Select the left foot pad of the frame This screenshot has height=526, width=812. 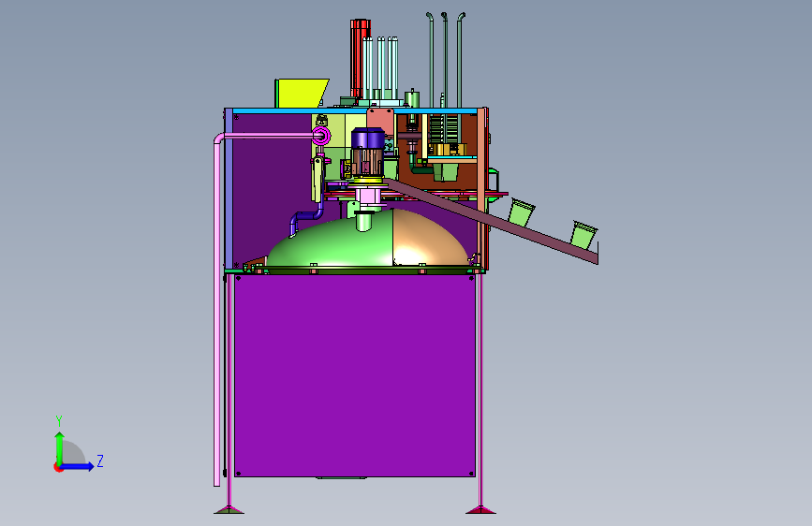pos(229,510)
